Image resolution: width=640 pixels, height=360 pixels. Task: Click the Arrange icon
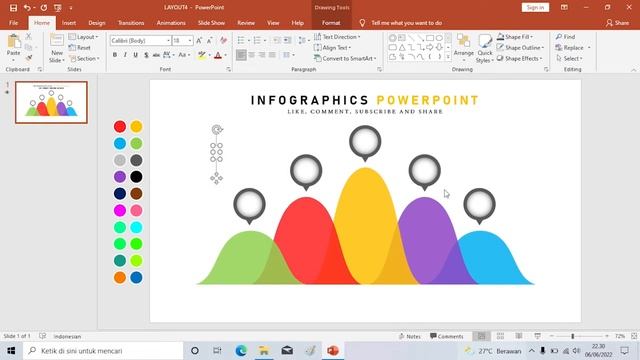(x=463, y=41)
